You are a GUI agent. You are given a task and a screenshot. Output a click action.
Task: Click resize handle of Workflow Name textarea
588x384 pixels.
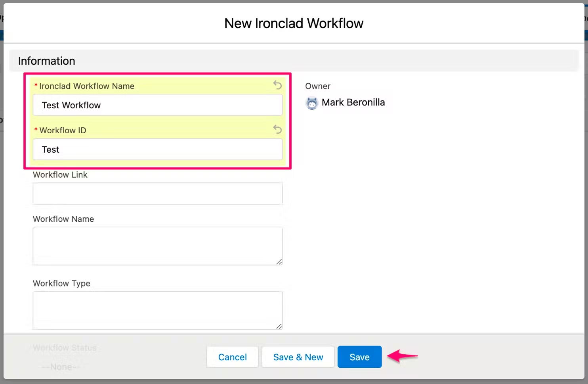[x=279, y=262]
